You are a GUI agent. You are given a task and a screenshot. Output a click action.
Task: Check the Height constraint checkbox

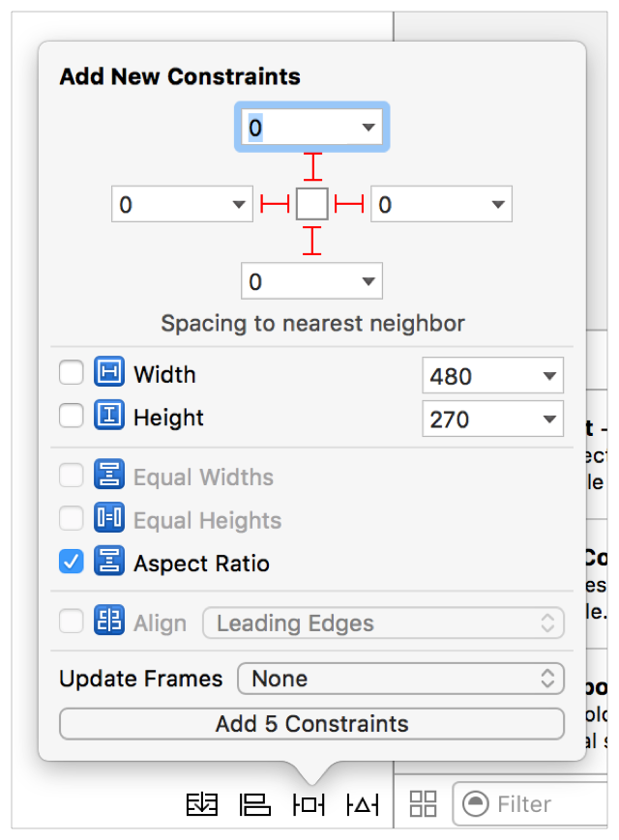tap(73, 418)
